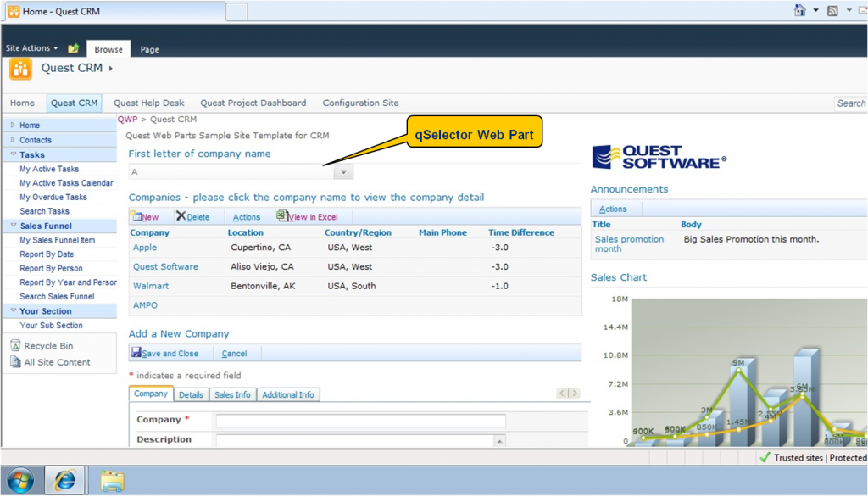Click the Recycle Bin icon
This screenshot has width=868, height=497.
point(15,345)
